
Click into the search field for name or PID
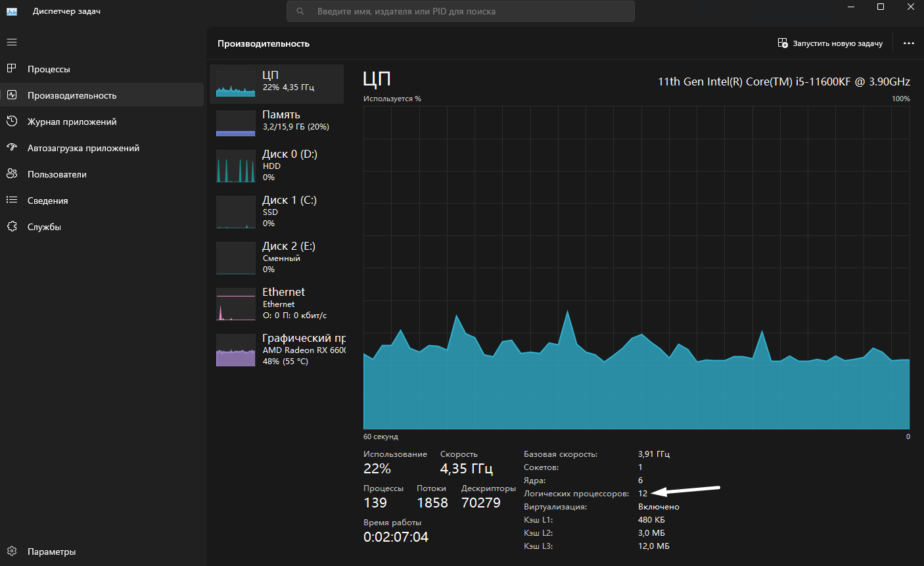(x=461, y=11)
